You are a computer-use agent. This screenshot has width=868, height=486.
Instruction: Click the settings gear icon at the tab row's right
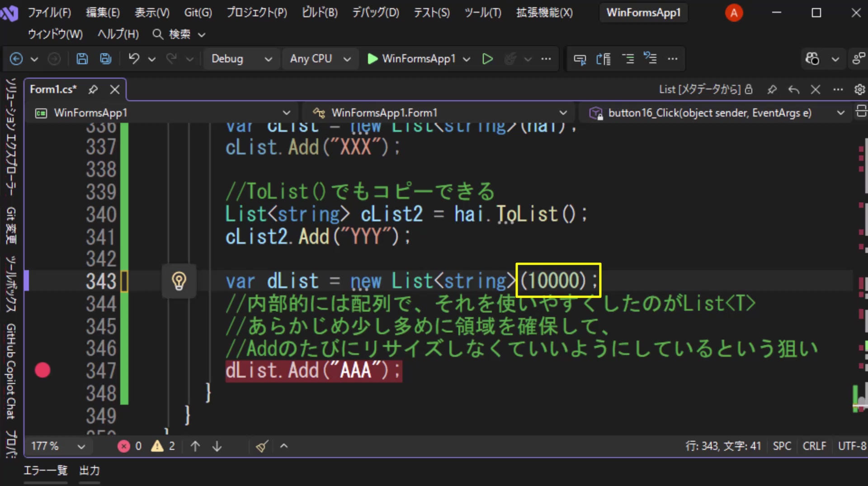(x=859, y=89)
